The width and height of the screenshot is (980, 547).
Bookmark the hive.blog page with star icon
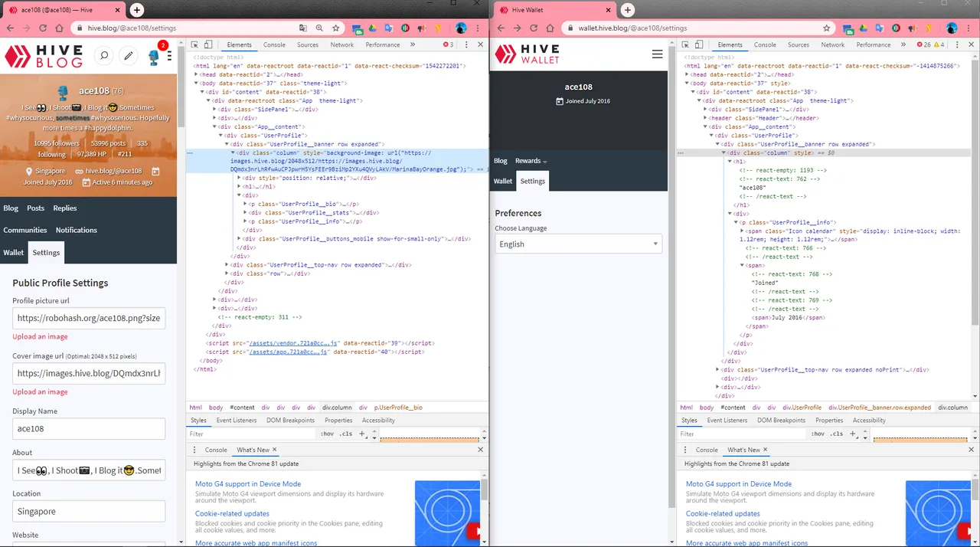pyautogui.click(x=336, y=28)
